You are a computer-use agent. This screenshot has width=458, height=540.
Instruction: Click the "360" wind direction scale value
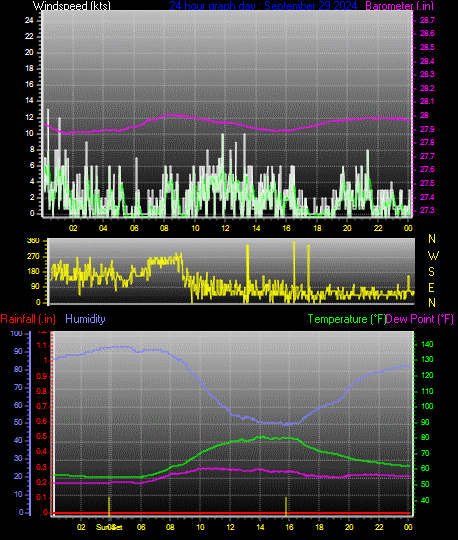pos(33,241)
